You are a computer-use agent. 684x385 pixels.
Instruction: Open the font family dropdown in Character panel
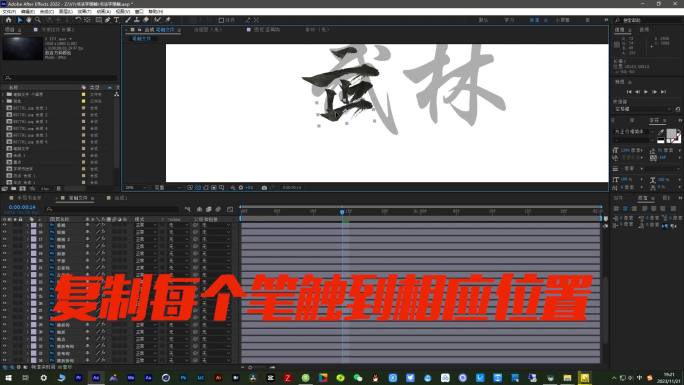[634, 132]
